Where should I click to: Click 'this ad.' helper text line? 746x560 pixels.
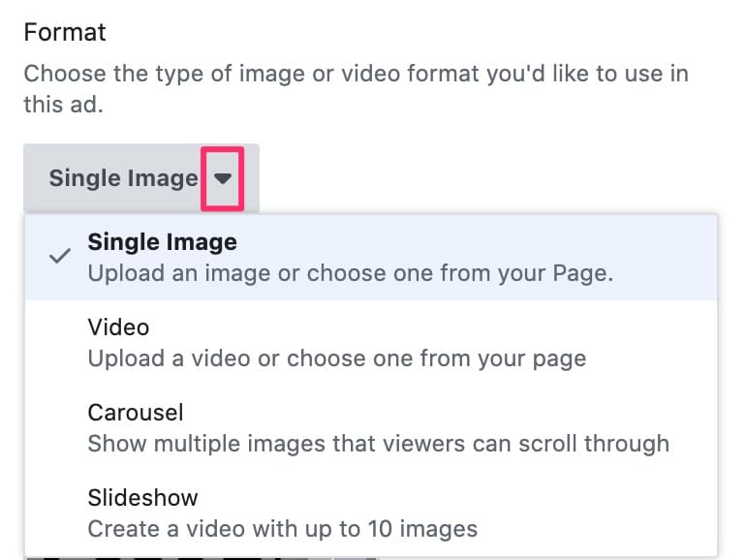pos(63,105)
